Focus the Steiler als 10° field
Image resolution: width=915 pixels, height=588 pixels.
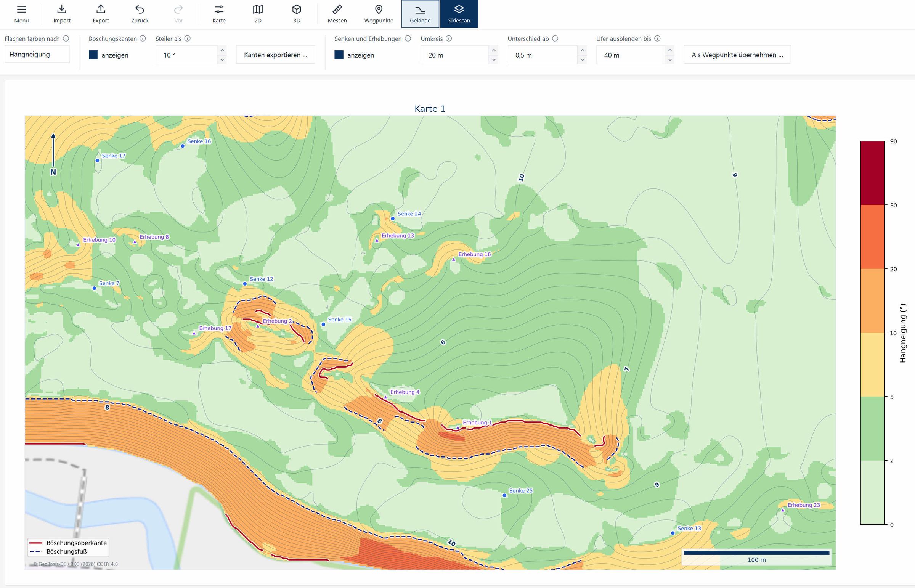tap(186, 55)
